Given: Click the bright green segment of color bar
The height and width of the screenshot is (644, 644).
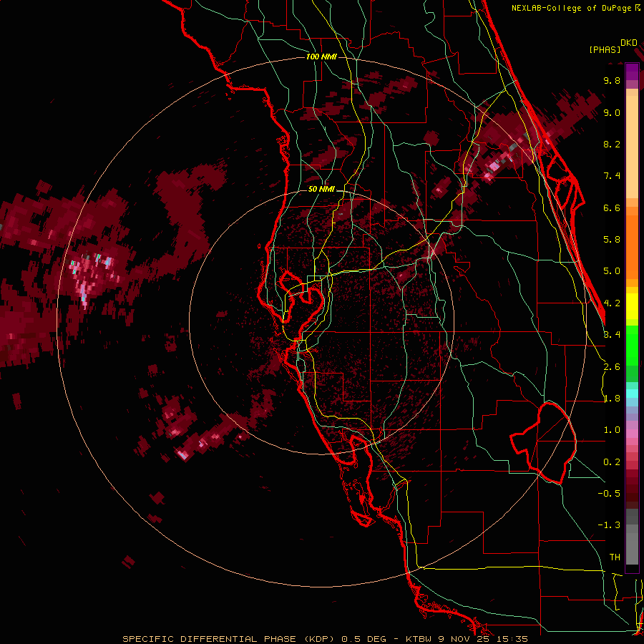Looking at the screenshot, I should point(632,345).
